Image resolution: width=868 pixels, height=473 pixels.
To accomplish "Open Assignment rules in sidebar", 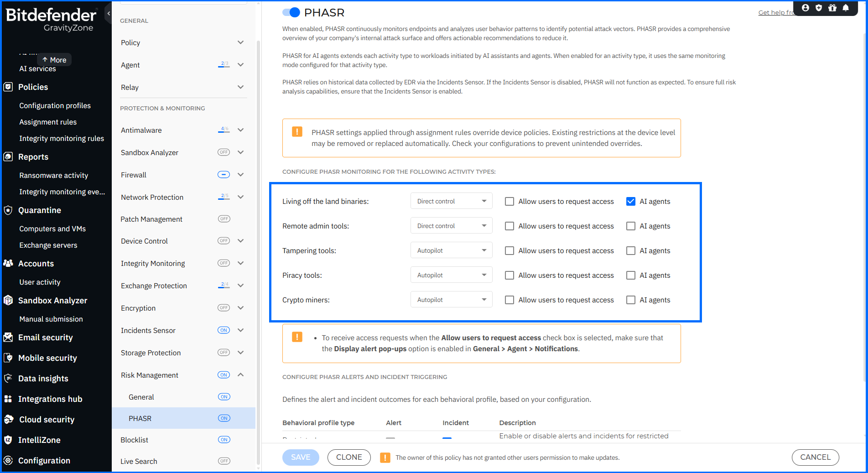I will pos(48,122).
